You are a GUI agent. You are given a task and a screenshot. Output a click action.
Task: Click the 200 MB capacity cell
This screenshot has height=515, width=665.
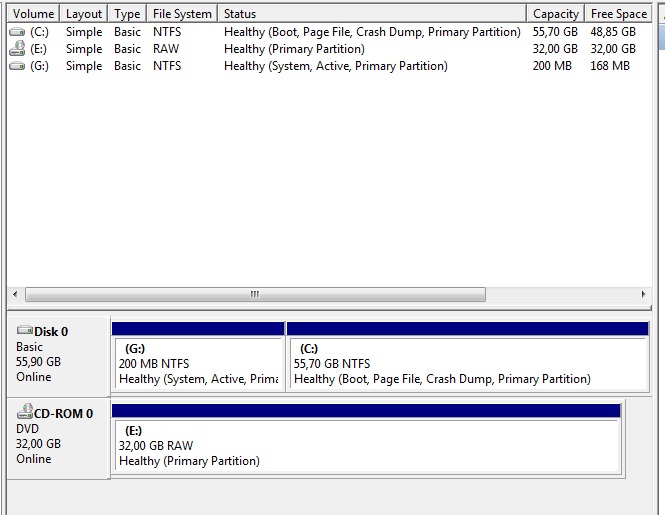click(552, 66)
